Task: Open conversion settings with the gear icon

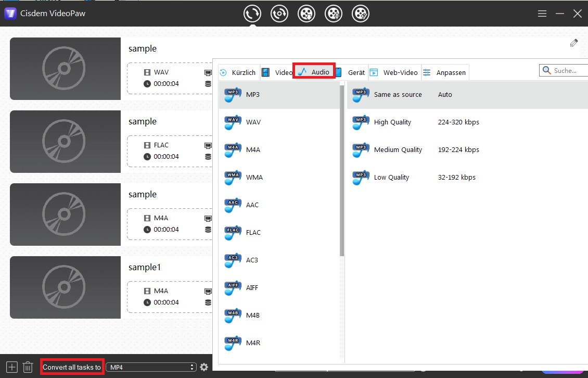Action: tap(204, 367)
